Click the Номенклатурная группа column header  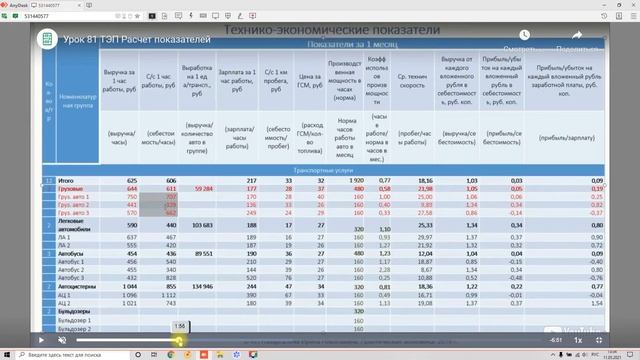(78, 101)
